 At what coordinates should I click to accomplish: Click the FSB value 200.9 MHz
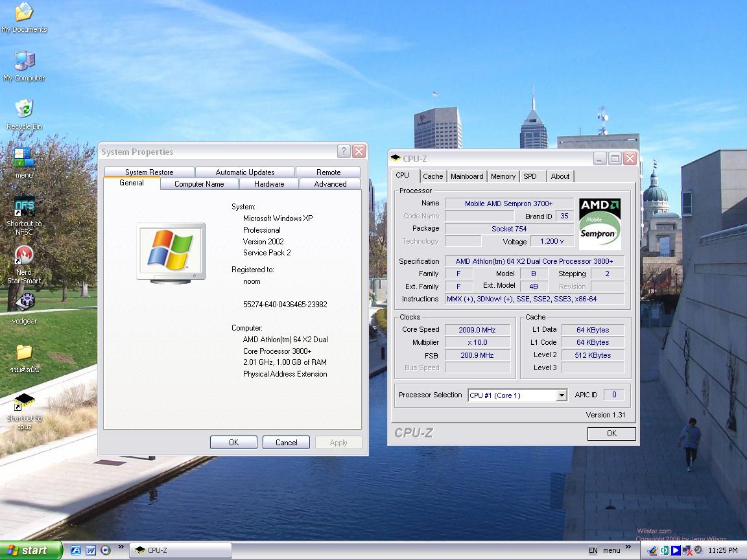477,355
